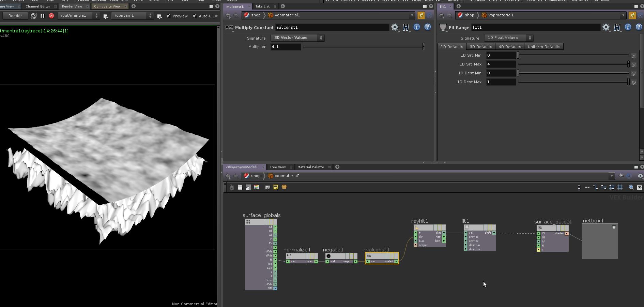Open the color palette icon in network toolbar
This screenshot has width=644, height=307.
tap(256, 187)
